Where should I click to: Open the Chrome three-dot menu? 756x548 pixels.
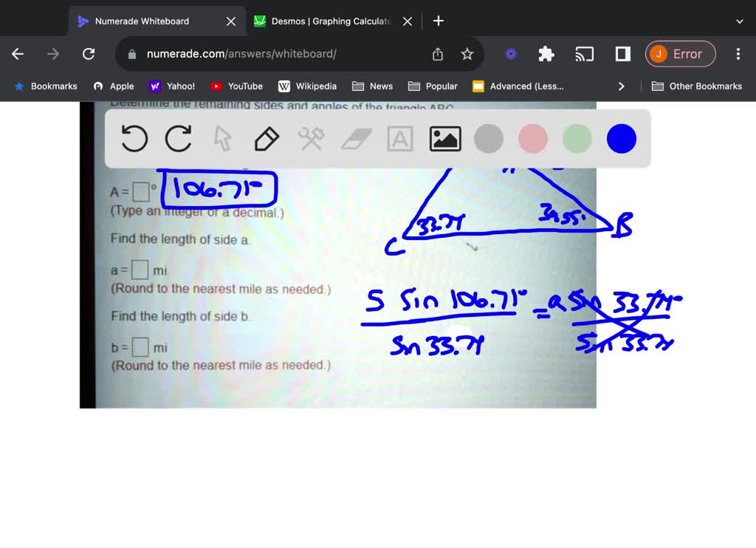pyautogui.click(x=738, y=54)
